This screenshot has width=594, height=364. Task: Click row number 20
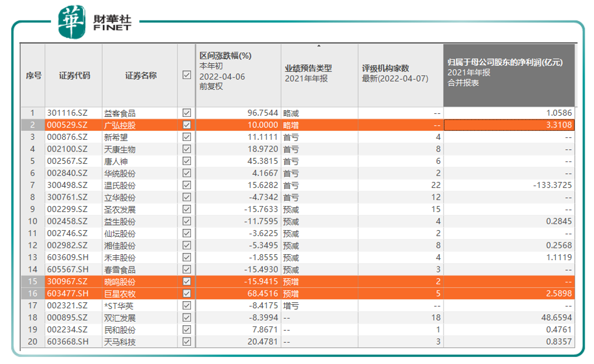pos(32,342)
